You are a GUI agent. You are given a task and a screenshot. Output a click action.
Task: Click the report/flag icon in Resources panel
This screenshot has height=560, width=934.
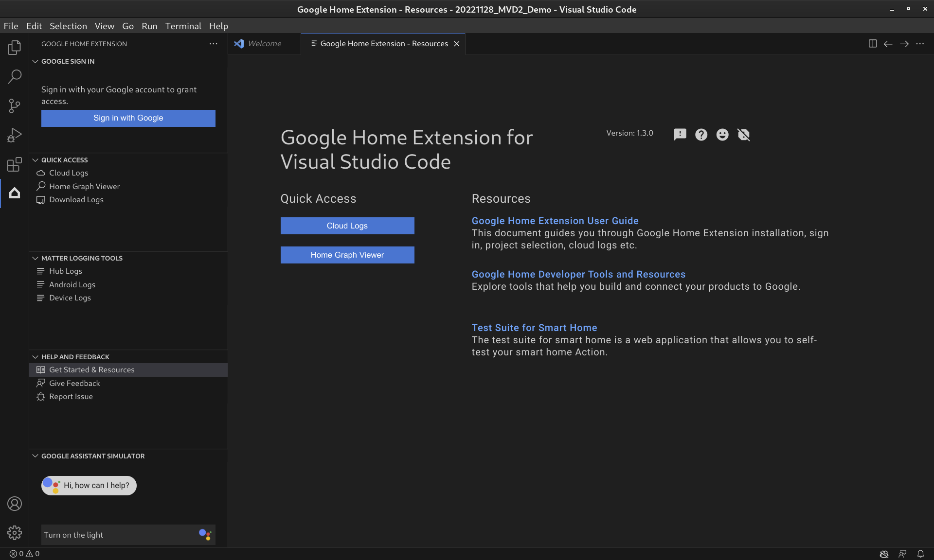[x=679, y=134]
